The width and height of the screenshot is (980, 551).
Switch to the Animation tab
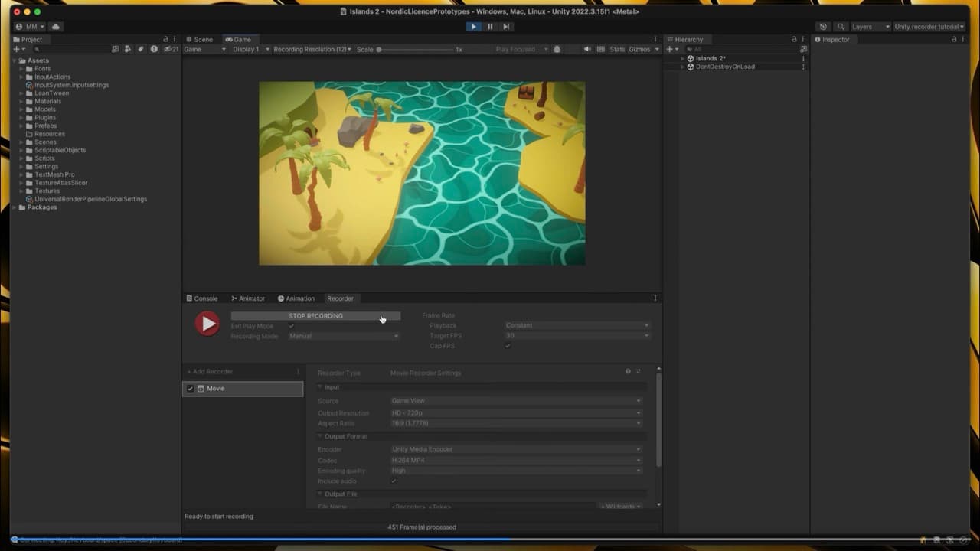pos(296,298)
